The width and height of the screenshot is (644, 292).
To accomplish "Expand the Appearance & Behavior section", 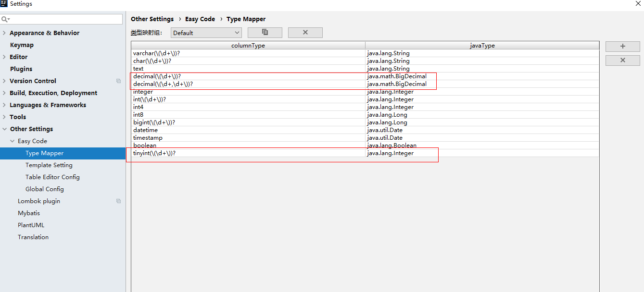I will tap(5, 33).
